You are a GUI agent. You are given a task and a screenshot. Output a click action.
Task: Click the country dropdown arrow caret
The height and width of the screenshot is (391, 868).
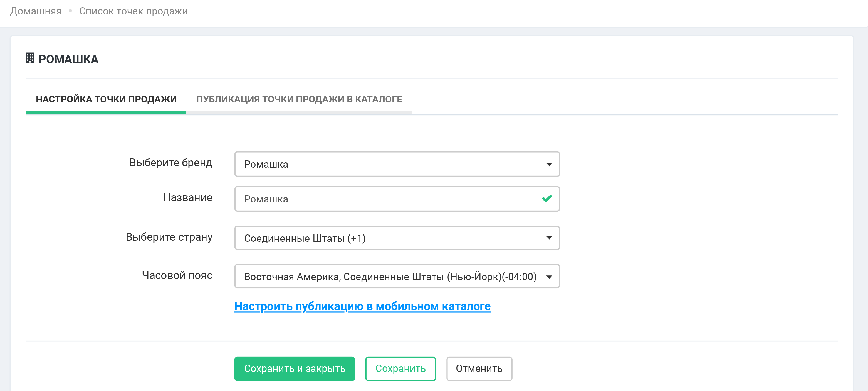click(549, 238)
